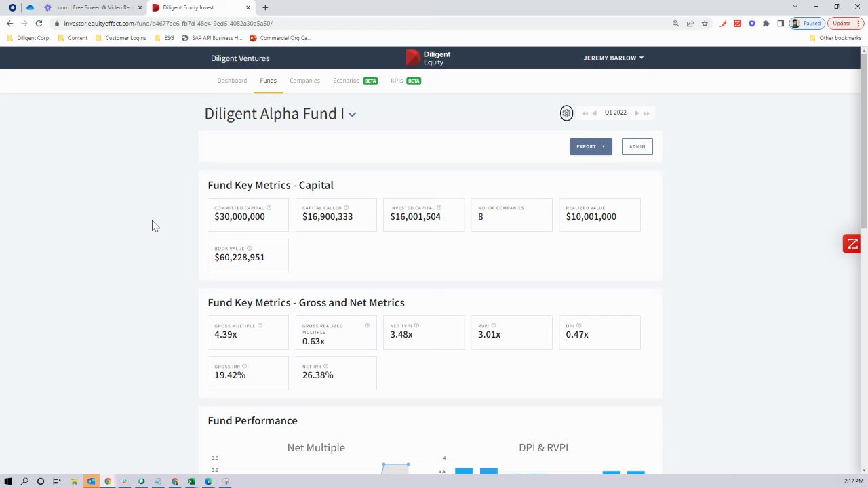
Task: Show info tooltip for Book Value
Action: tap(249, 249)
